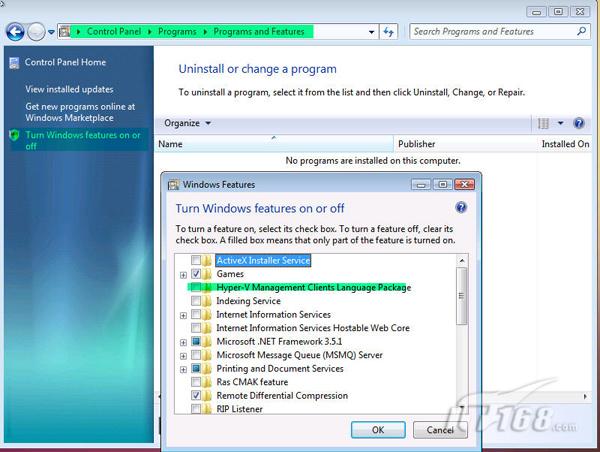Open View installed updates
Viewport: 600px width, 452px height.
click(69, 89)
